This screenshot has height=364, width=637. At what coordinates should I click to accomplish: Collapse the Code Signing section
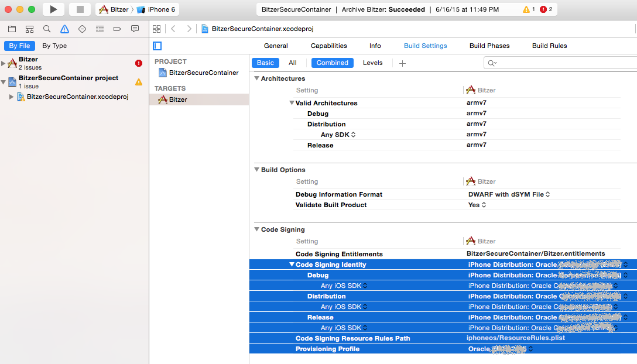point(256,229)
